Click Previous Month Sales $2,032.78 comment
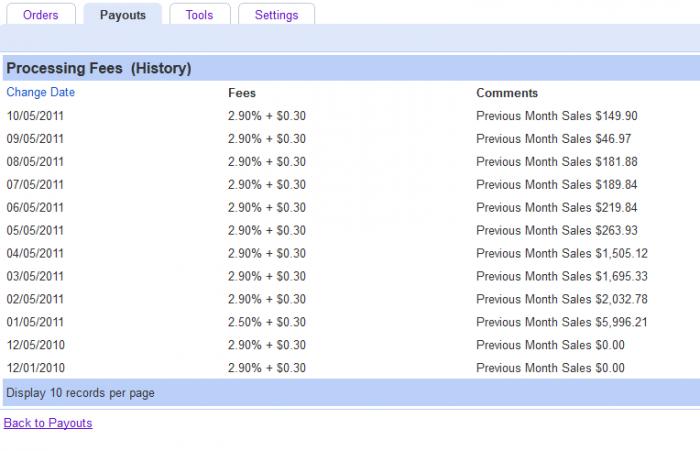This screenshot has width=700, height=451. tap(562, 299)
